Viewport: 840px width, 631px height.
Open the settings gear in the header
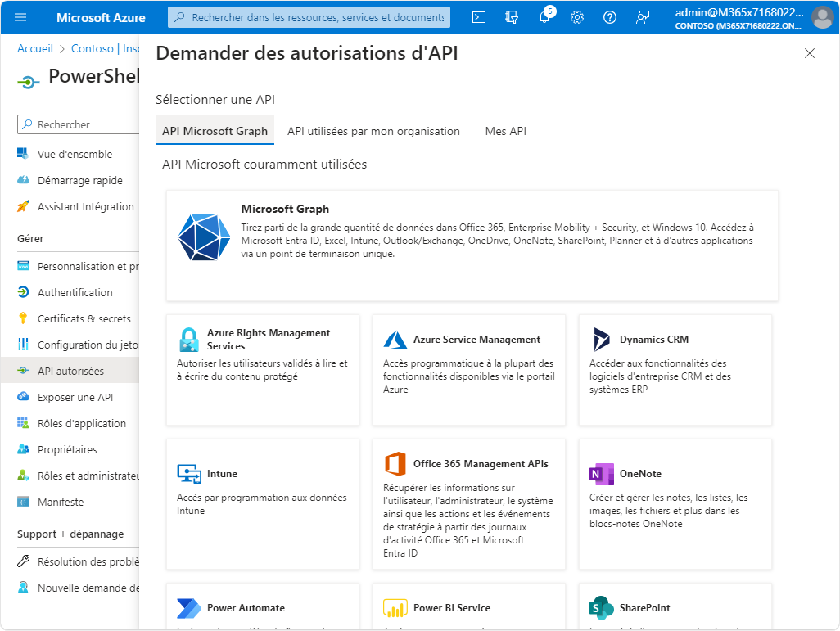pos(577,18)
